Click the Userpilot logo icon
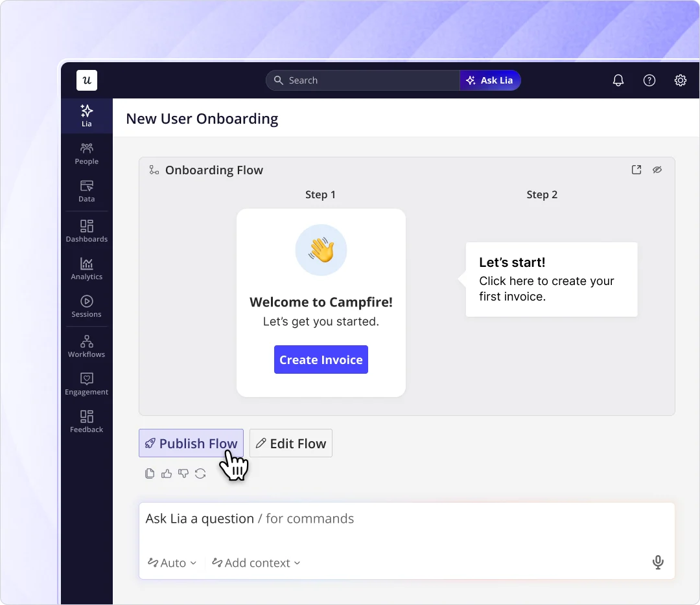Screen dimensions: 700x605 pyautogui.click(x=87, y=80)
